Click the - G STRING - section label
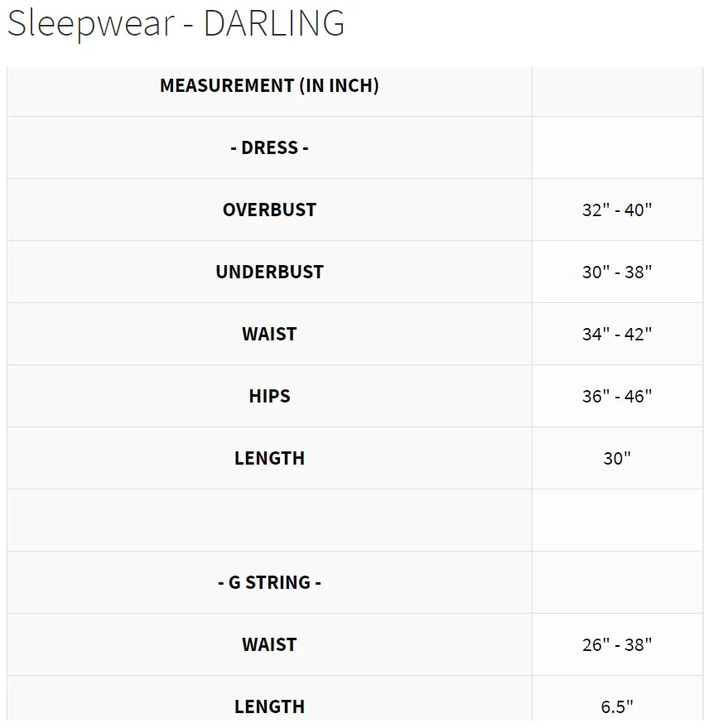The width and height of the screenshot is (704, 728). click(x=269, y=583)
